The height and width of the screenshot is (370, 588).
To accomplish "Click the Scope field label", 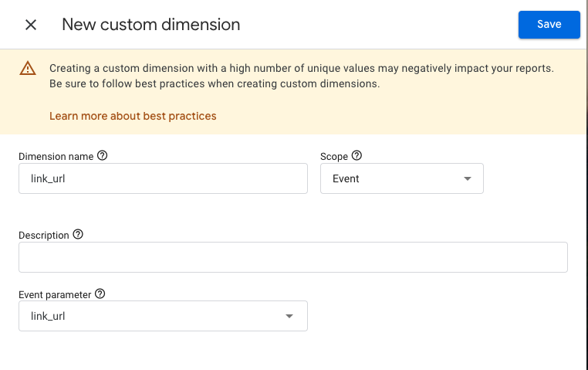I will click(334, 157).
